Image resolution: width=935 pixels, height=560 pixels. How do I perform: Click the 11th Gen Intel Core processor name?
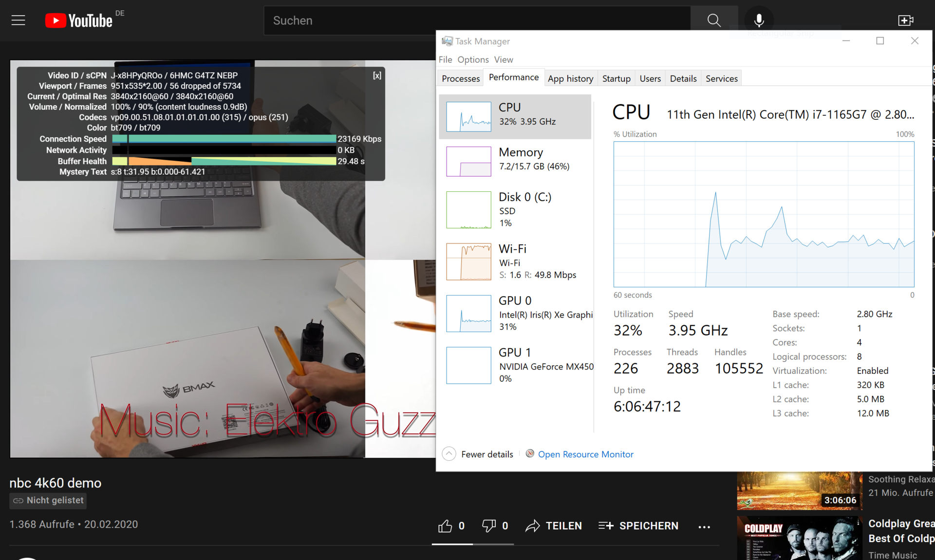point(790,114)
